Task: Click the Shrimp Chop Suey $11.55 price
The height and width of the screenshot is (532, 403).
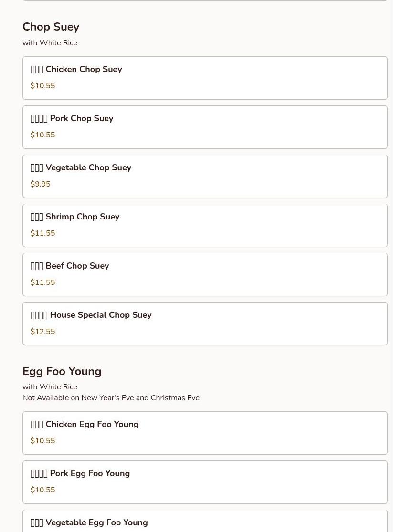Action: pos(42,233)
